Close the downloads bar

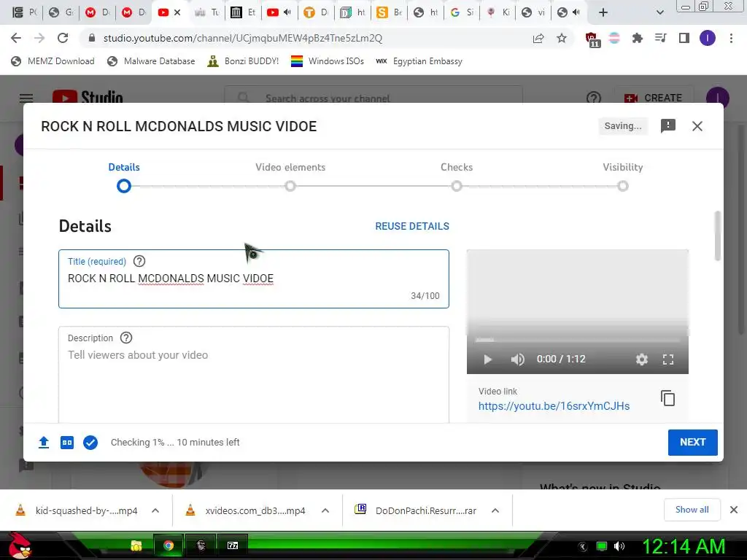[734, 510]
